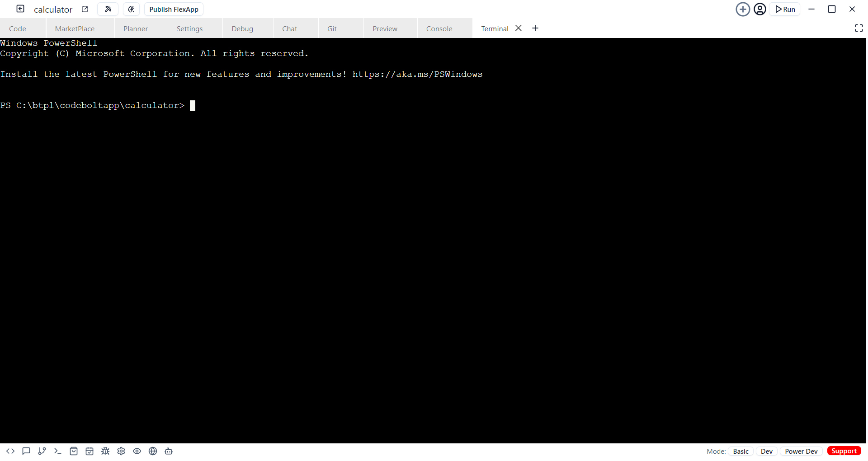868x461 pixels.
Task: Select Dev mode
Action: coord(766,451)
